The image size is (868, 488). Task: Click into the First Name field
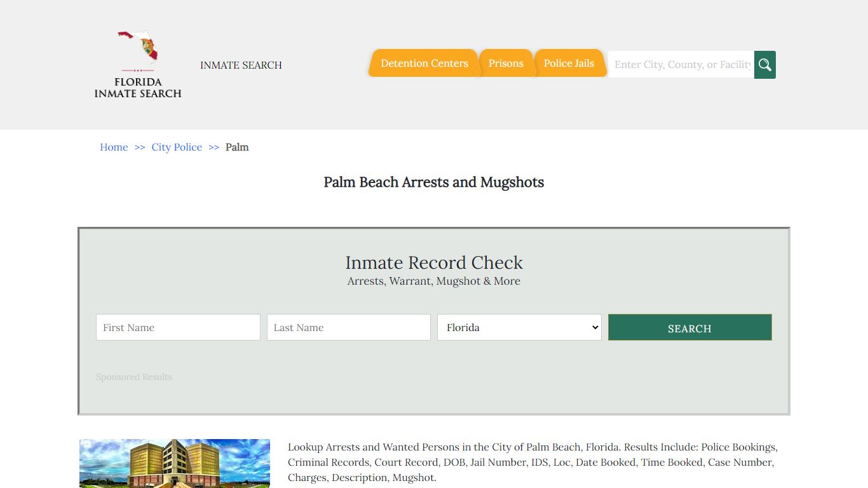point(178,327)
